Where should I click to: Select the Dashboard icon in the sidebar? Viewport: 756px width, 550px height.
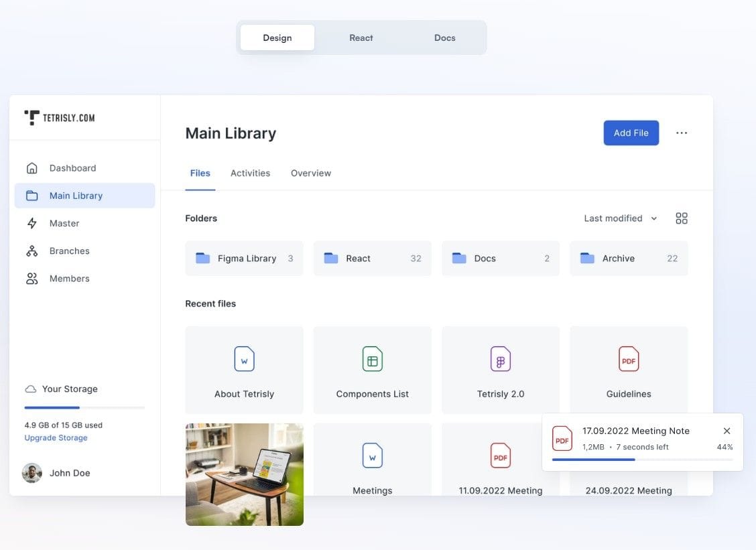[31, 167]
